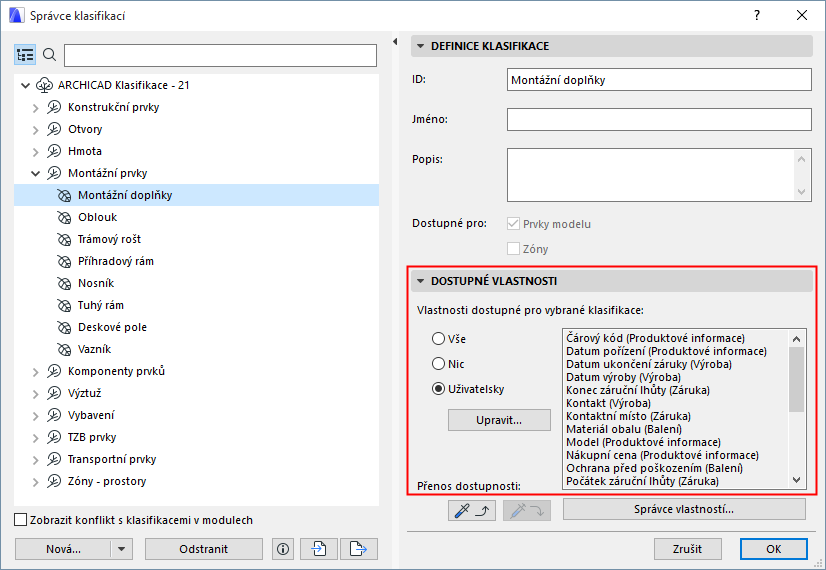Click the leaf icon beside Hmota

tap(54, 151)
